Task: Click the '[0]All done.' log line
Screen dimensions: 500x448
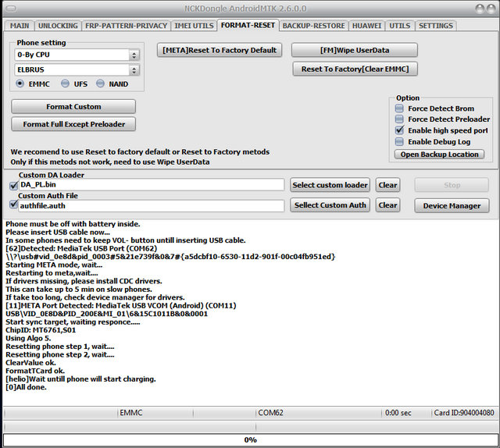Action: [x=26, y=387]
